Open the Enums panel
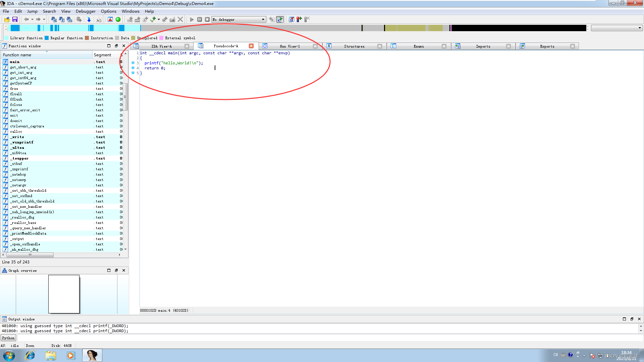Viewport: 644px width, 362px height. pyautogui.click(x=418, y=46)
